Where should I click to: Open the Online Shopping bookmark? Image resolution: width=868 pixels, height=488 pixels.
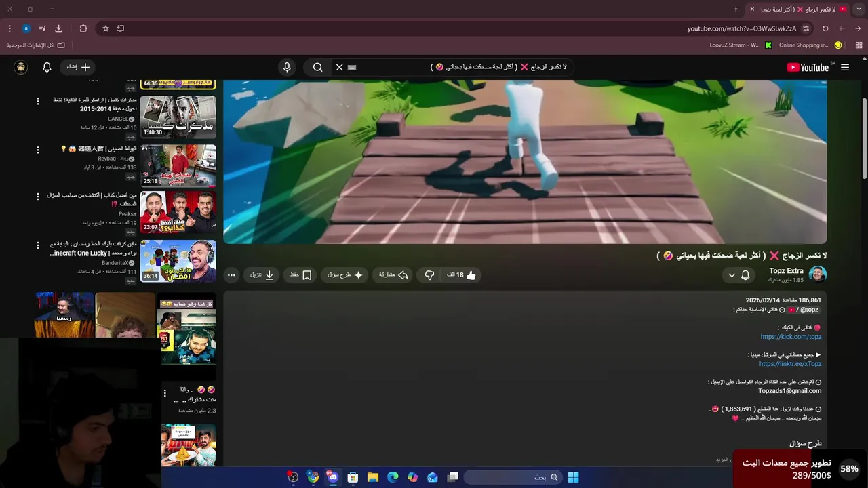click(x=810, y=45)
